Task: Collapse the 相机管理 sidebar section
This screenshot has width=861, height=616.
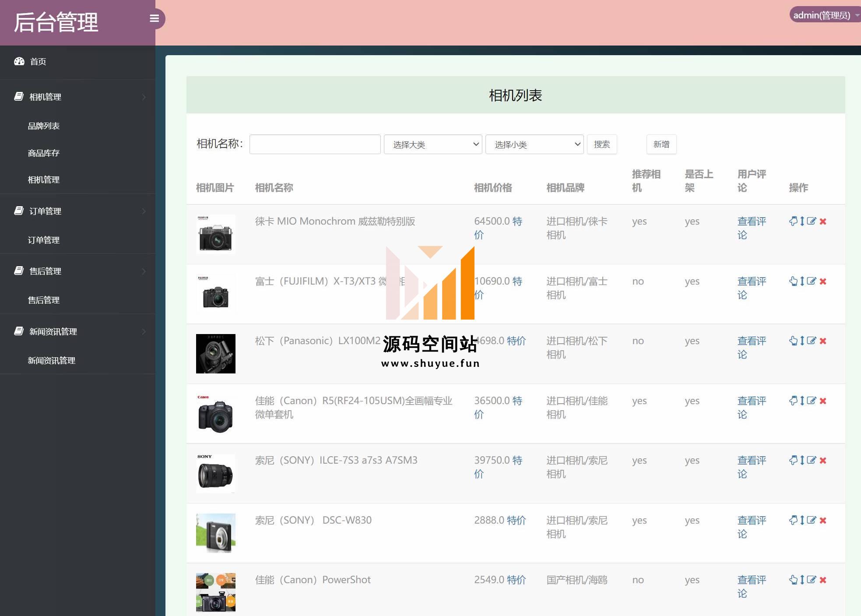Action: click(77, 97)
